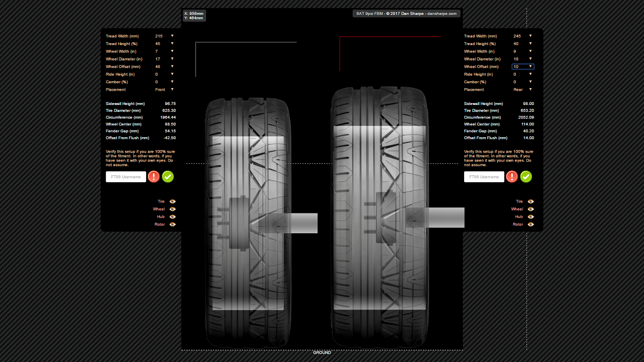Screen dimensions: 644x362
Task: Click the green checkmark verify icon in left panel
Action: pos(168,177)
